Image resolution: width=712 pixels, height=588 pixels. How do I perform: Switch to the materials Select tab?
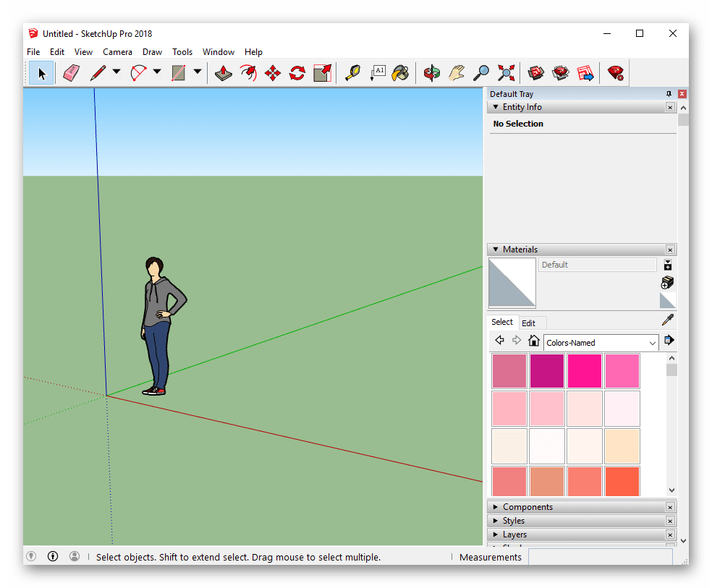tap(501, 322)
